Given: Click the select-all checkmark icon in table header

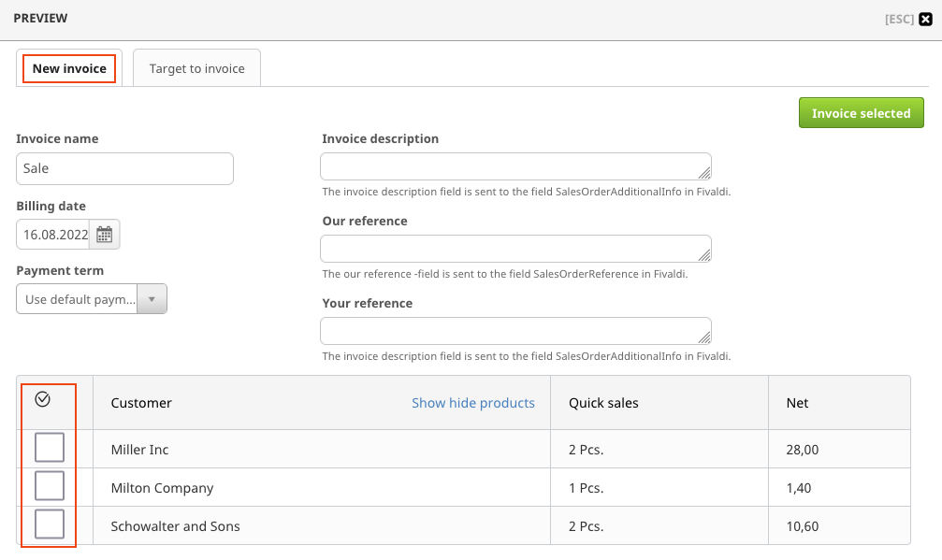Looking at the screenshot, I should pyautogui.click(x=42, y=399).
